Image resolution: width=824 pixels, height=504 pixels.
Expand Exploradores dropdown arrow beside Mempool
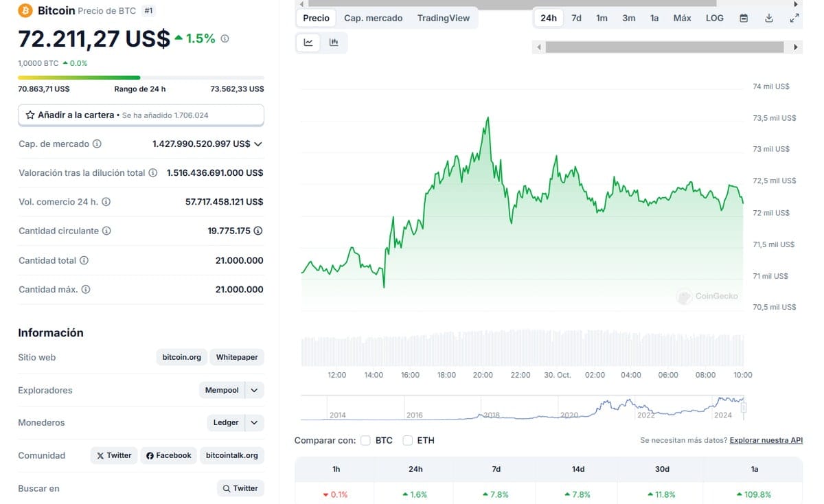point(254,390)
